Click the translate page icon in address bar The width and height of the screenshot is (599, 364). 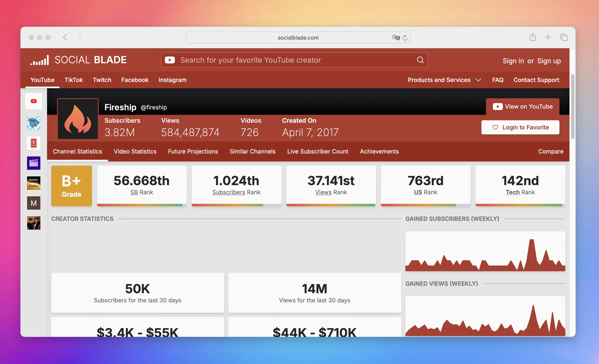[396, 38]
